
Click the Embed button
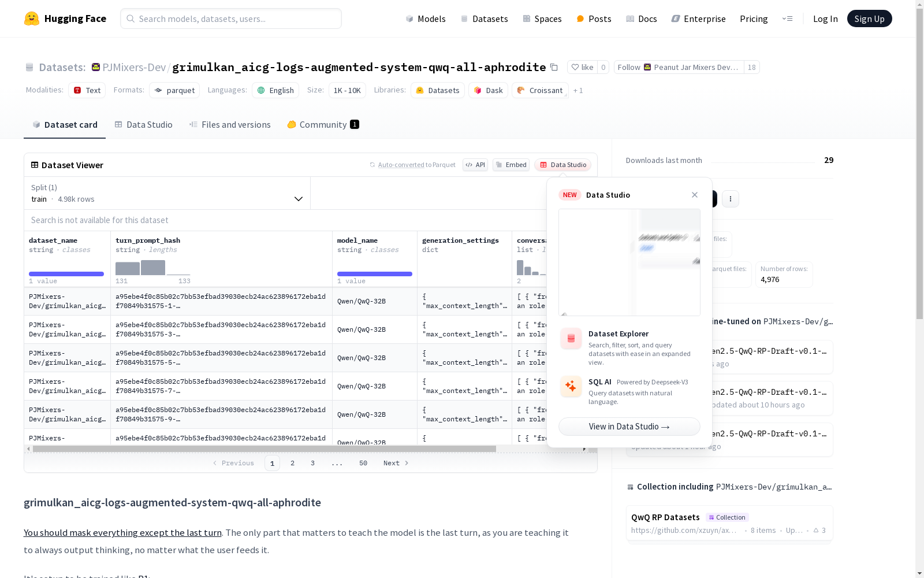pos(511,165)
